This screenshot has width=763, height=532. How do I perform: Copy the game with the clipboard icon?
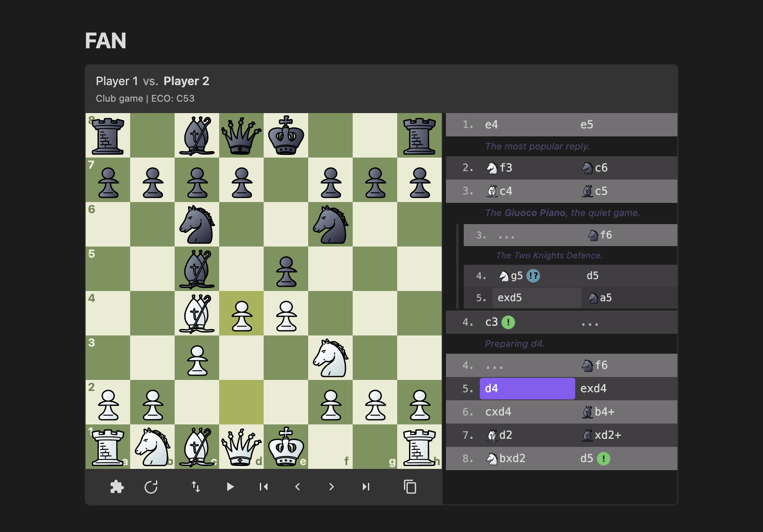click(x=410, y=487)
